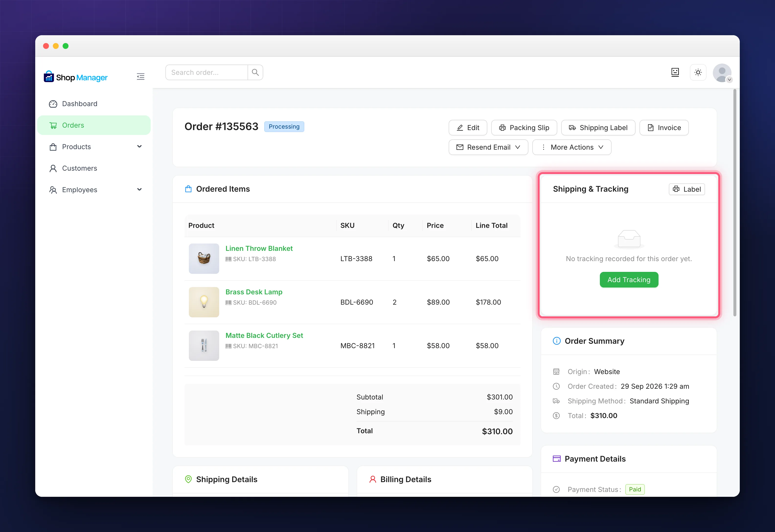Open the Resend Email dropdown
Image resolution: width=775 pixels, height=532 pixels.
(x=488, y=147)
